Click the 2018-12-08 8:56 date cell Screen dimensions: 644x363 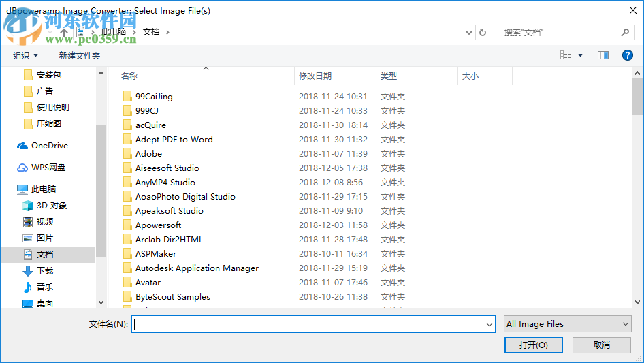(331, 182)
